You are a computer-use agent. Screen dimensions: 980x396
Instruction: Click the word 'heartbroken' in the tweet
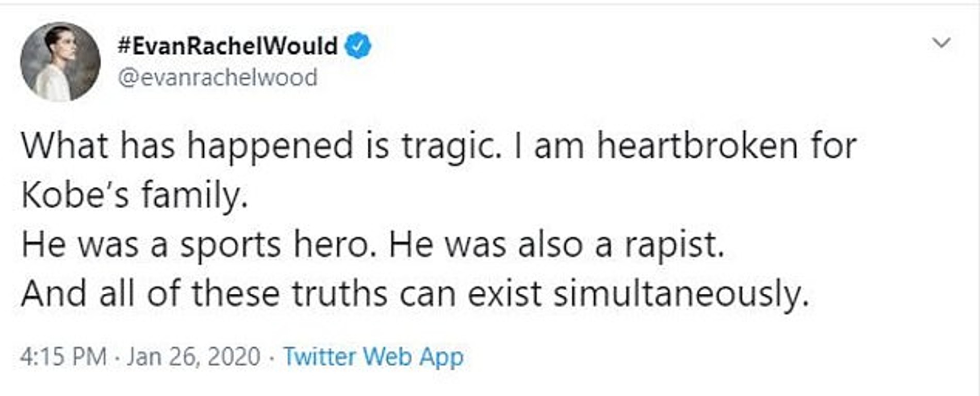(x=697, y=146)
